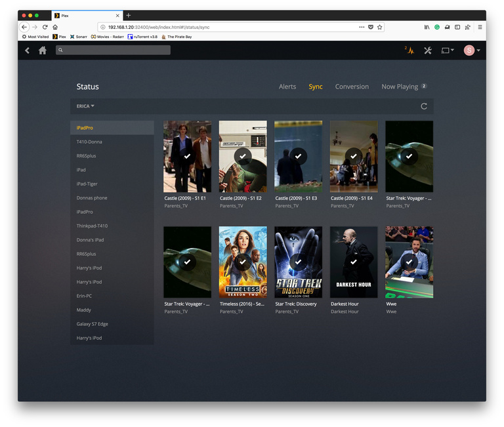Open Plex settings tools icon
This screenshot has height=427, width=504.
427,51
